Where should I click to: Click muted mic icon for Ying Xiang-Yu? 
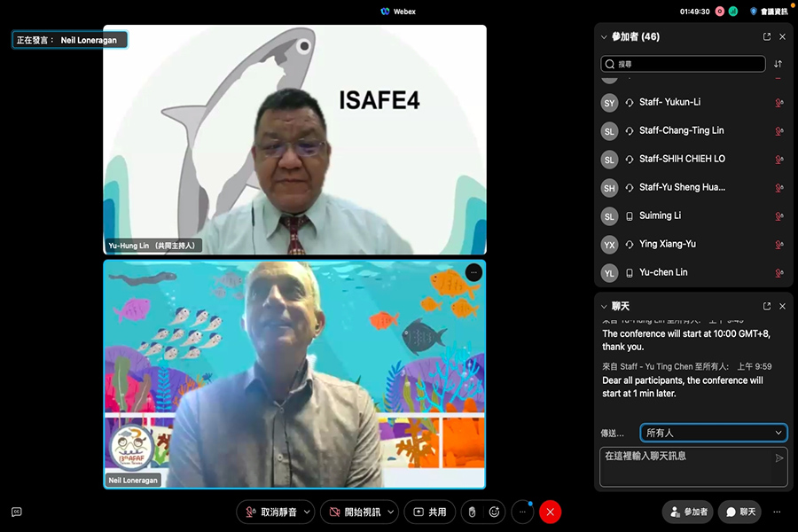(x=778, y=245)
